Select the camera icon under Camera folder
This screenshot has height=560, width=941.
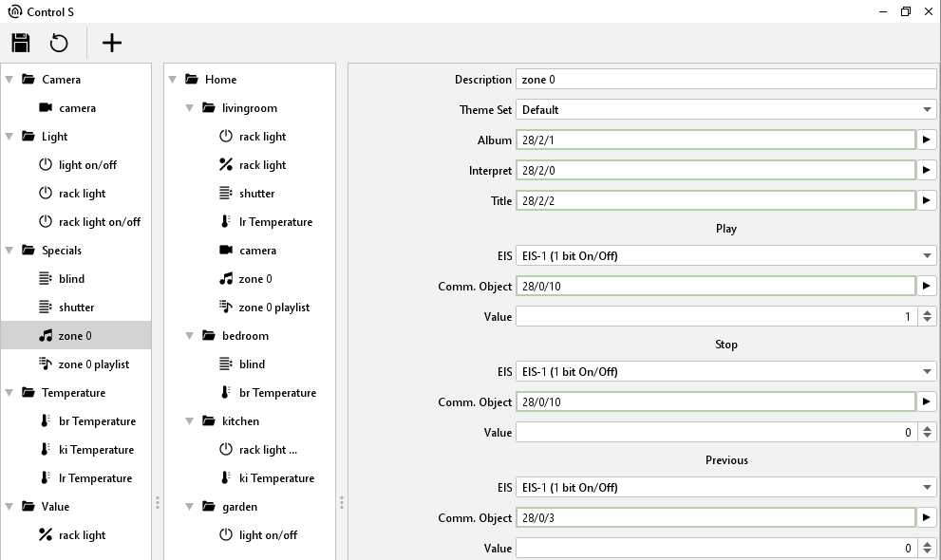45,108
